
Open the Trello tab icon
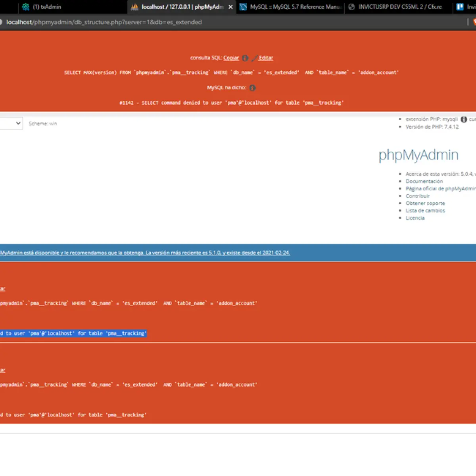click(460, 7)
